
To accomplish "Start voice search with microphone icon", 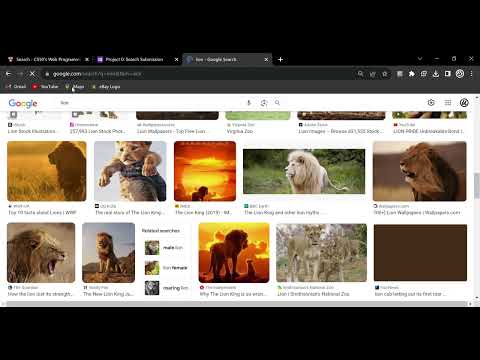I will click(x=249, y=103).
